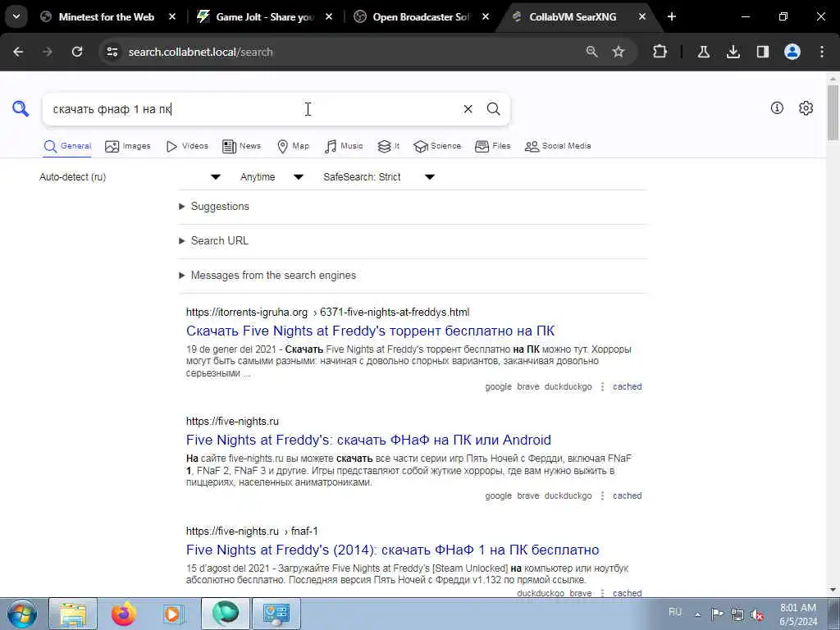Image resolution: width=840 pixels, height=630 pixels.
Task: Click inside the search query field
Action: 252,109
